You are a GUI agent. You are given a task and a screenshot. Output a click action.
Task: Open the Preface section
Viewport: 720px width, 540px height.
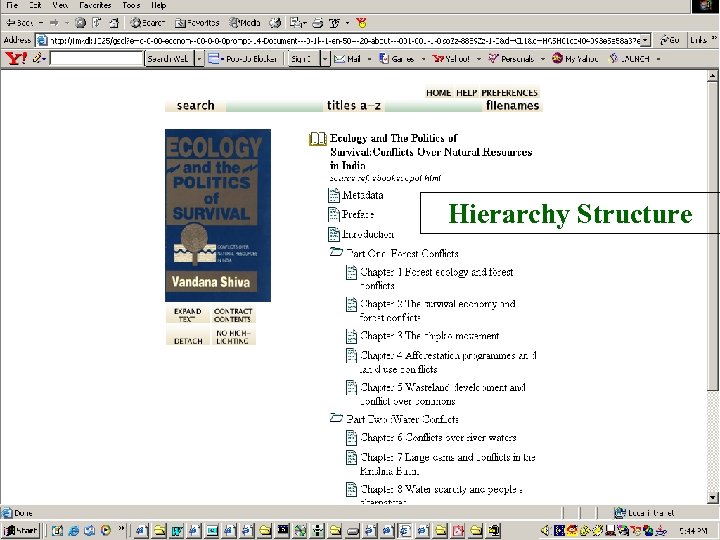tap(351, 214)
